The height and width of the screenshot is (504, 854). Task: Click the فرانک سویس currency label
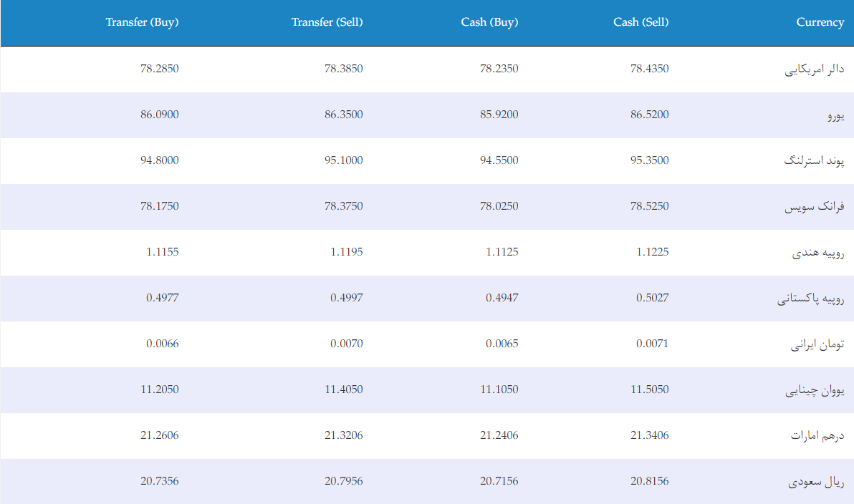point(815,206)
